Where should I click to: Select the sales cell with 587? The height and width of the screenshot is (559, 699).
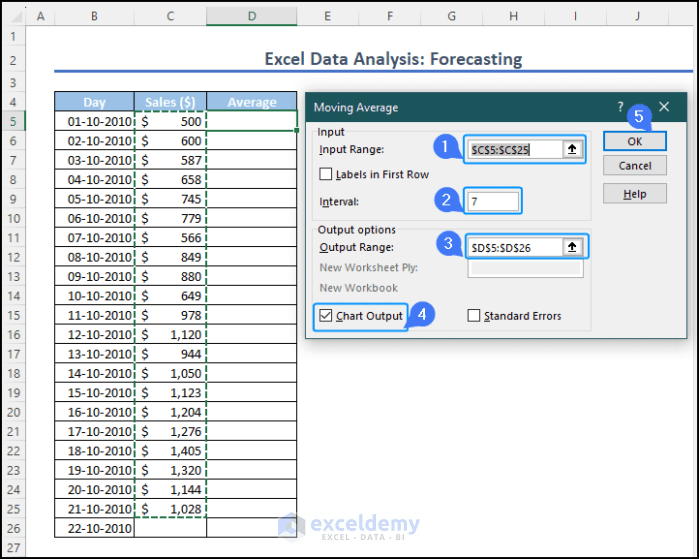170,160
